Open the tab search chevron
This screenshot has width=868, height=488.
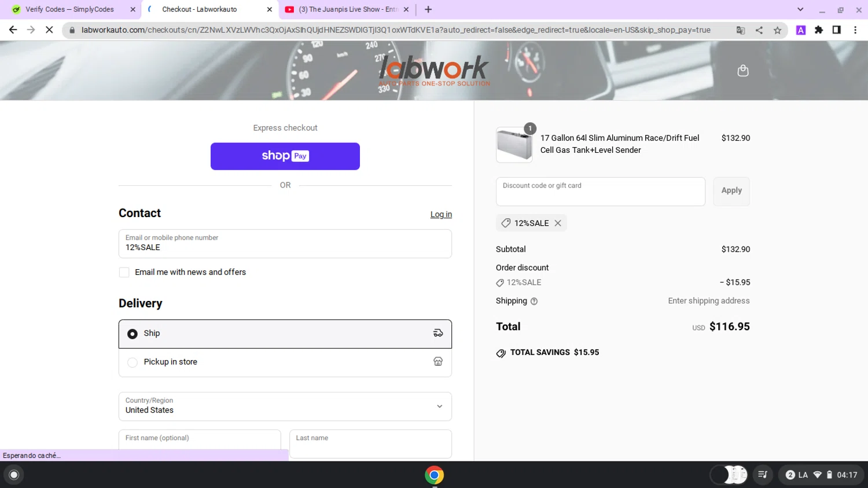click(x=800, y=9)
